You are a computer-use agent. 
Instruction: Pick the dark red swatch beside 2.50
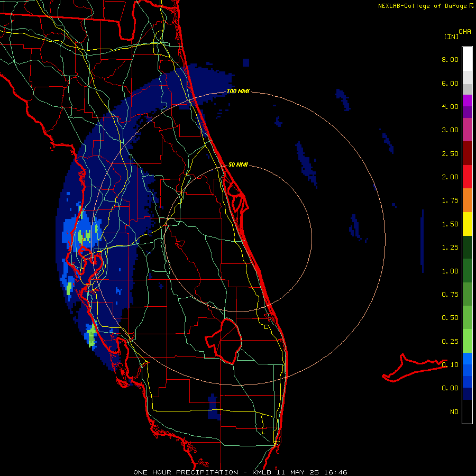(x=467, y=153)
